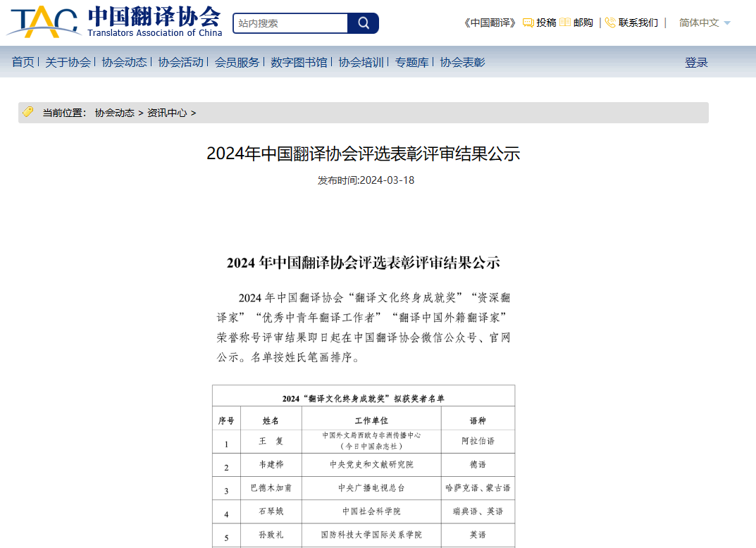Click 资讯中心 in the breadcrumb
756x548 pixels.
pos(167,113)
